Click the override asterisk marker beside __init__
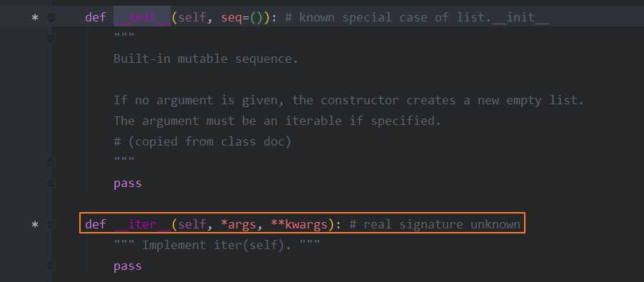The height and width of the screenshot is (282, 644). [x=35, y=18]
